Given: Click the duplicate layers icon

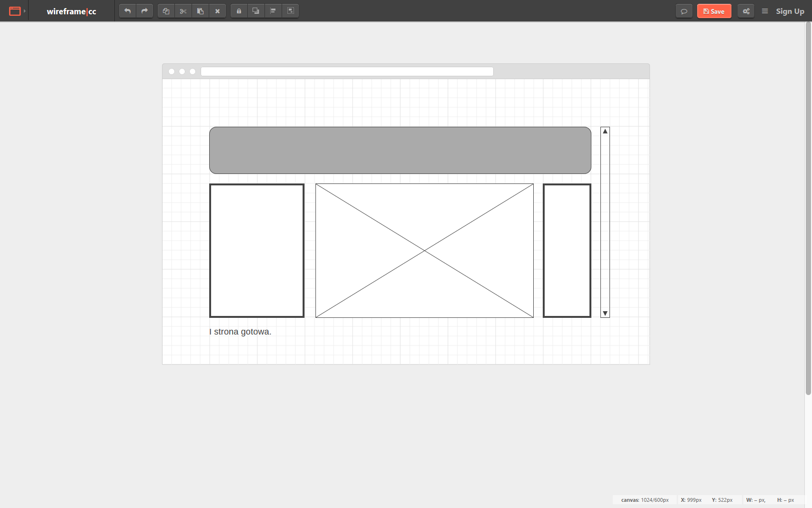Looking at the screenshot, I should 256,10.
